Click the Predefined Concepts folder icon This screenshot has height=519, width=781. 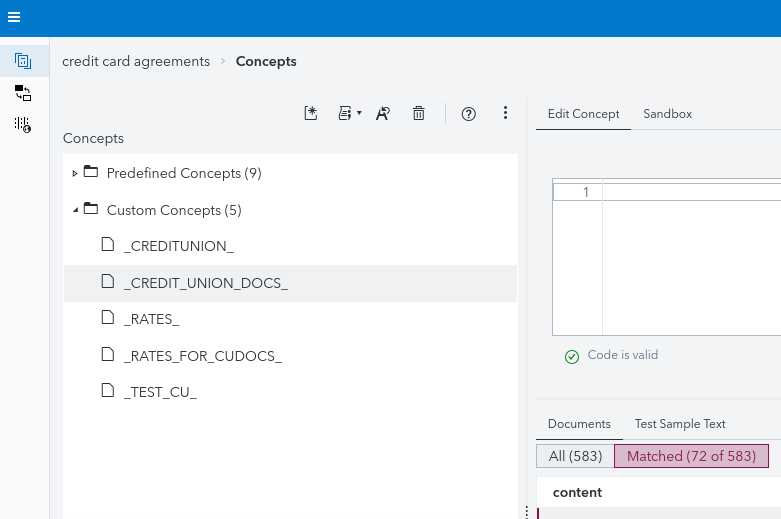point(91,171)
